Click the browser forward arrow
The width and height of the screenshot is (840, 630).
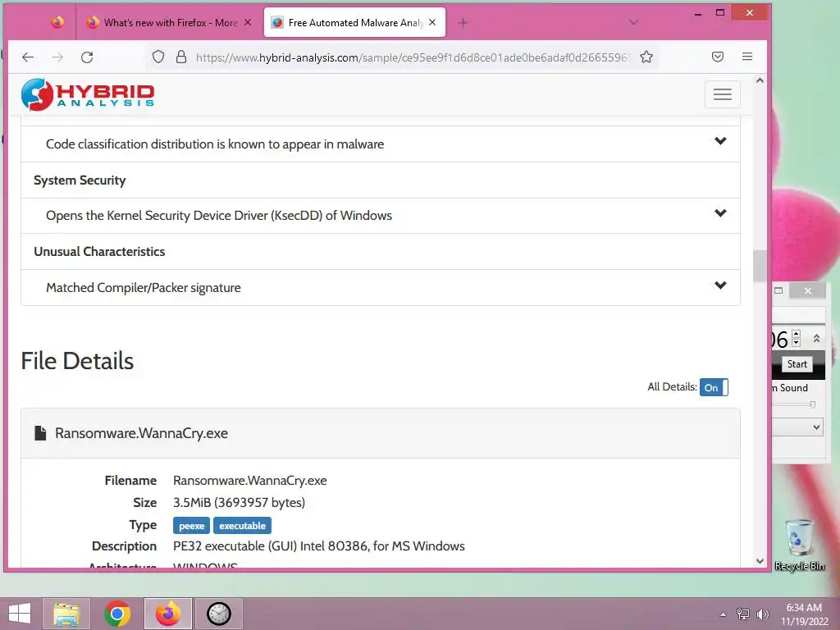click(x=57, y=57)
